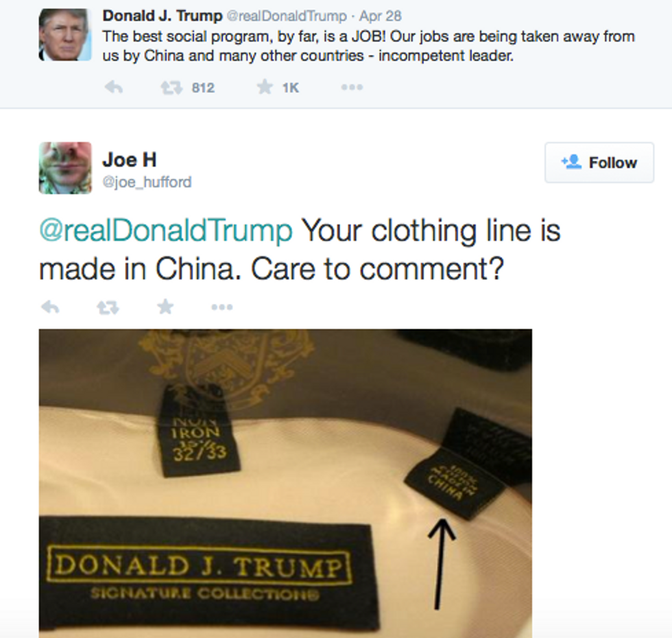672x638 pixels.
Task: Open Joe H's avatar image
Action: (65, 168)
